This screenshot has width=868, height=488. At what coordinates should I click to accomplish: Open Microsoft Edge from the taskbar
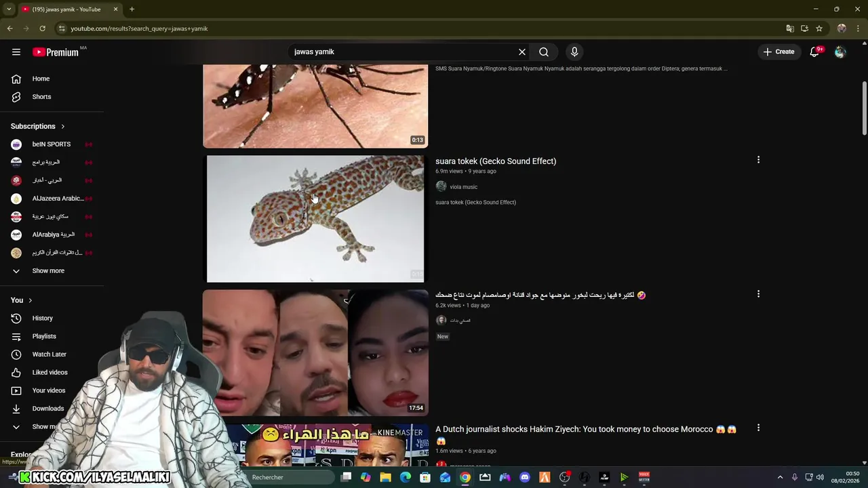coord(406,477)
